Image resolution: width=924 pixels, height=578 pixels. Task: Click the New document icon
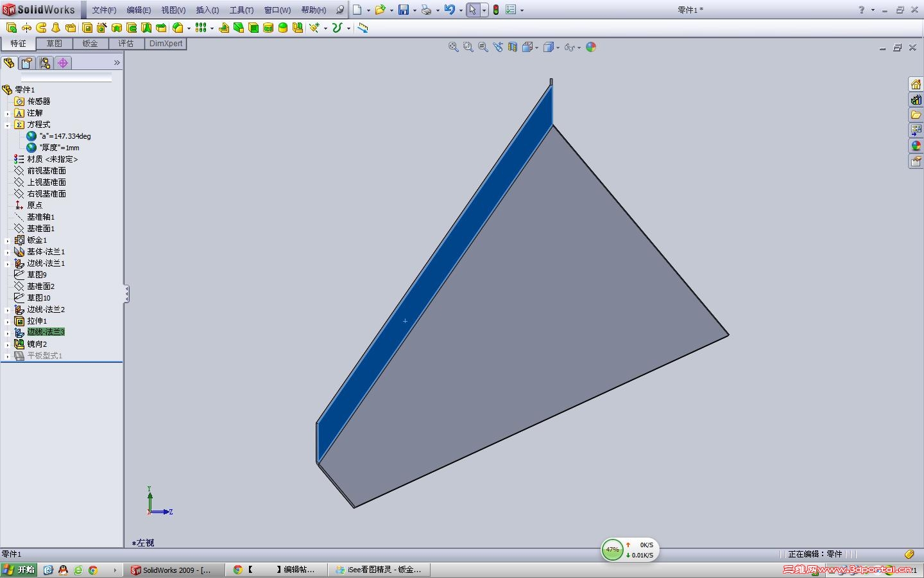click(357, 10)
